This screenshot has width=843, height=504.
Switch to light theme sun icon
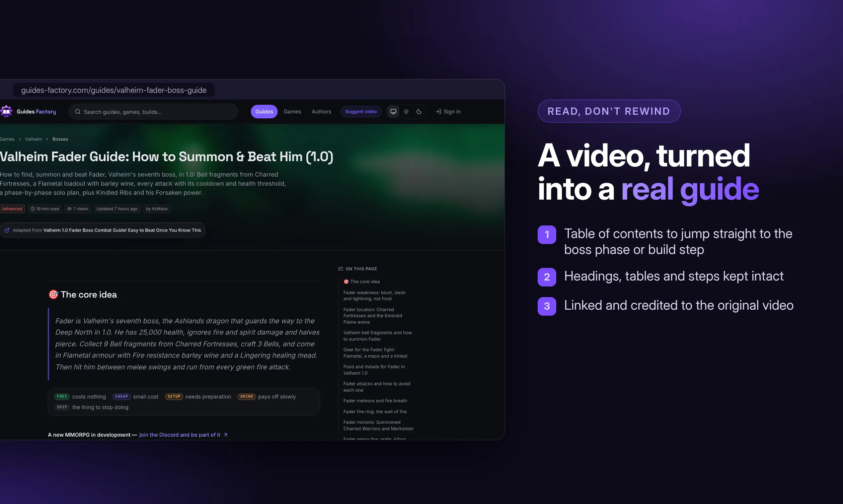(406, 111)
